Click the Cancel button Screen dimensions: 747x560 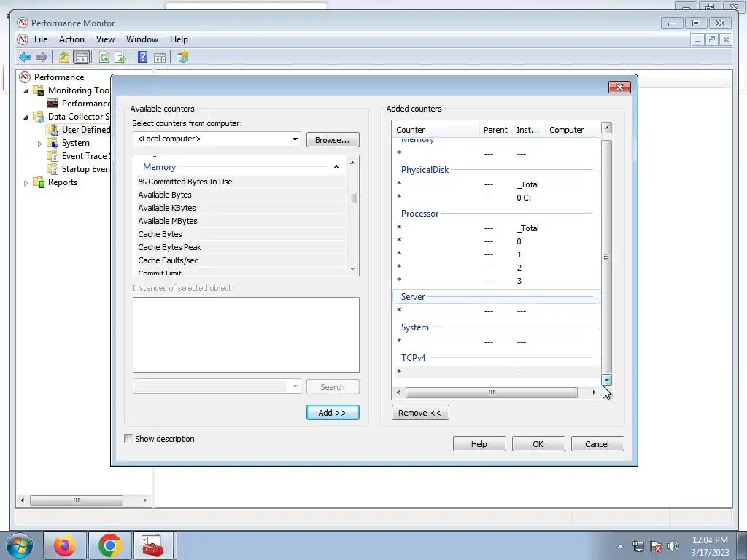[x=597, y=444]
